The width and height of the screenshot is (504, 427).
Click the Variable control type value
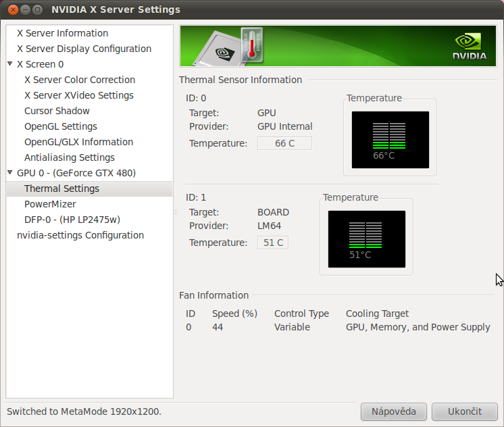(292, 327)
